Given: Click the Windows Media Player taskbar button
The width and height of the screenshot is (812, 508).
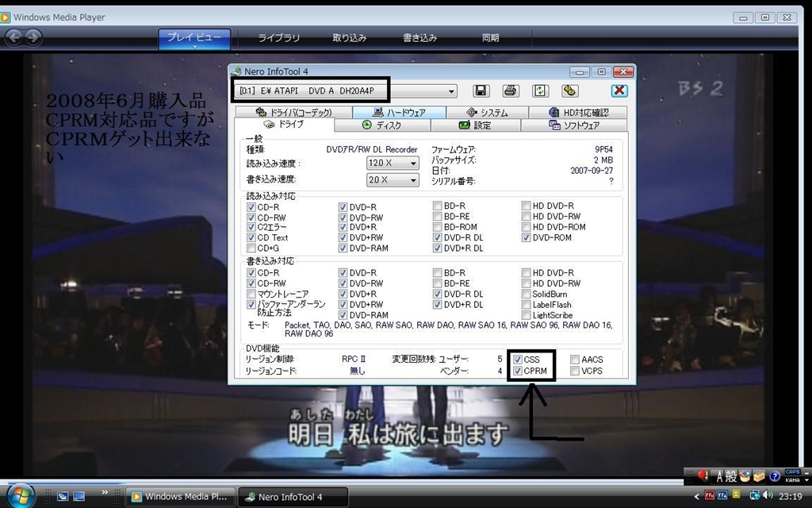Looking at the screenshot, I should (181, 497).
